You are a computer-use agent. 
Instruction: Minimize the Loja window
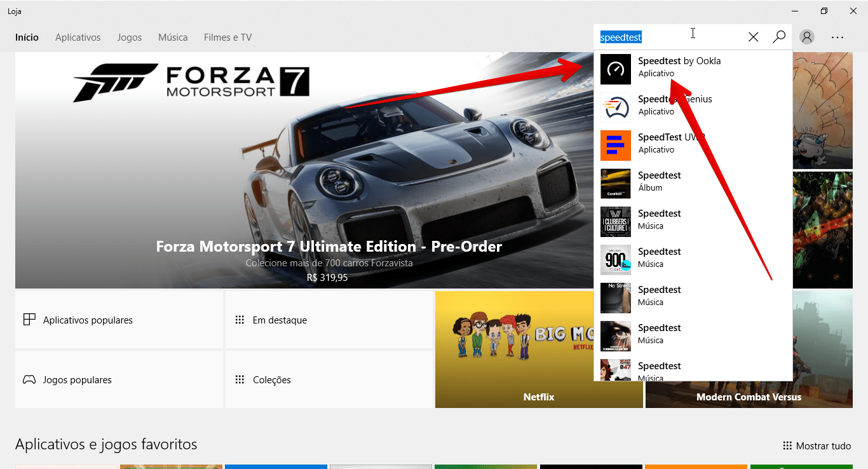coord(795,11)
